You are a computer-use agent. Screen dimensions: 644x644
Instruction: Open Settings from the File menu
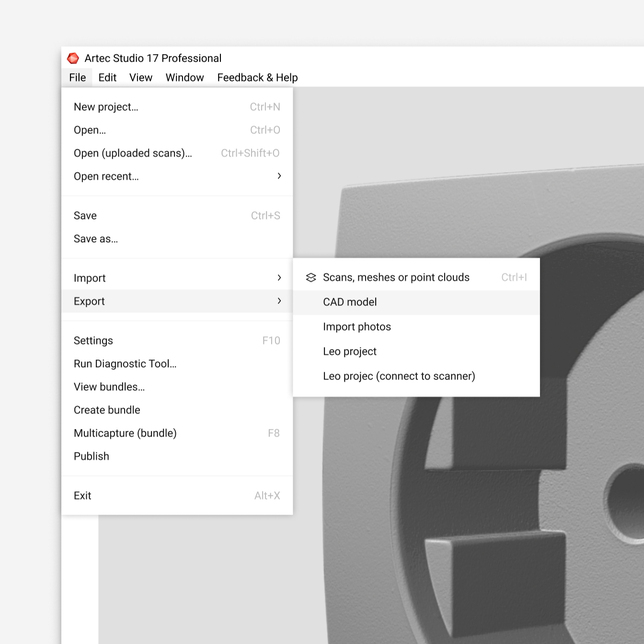click(177, 340)
